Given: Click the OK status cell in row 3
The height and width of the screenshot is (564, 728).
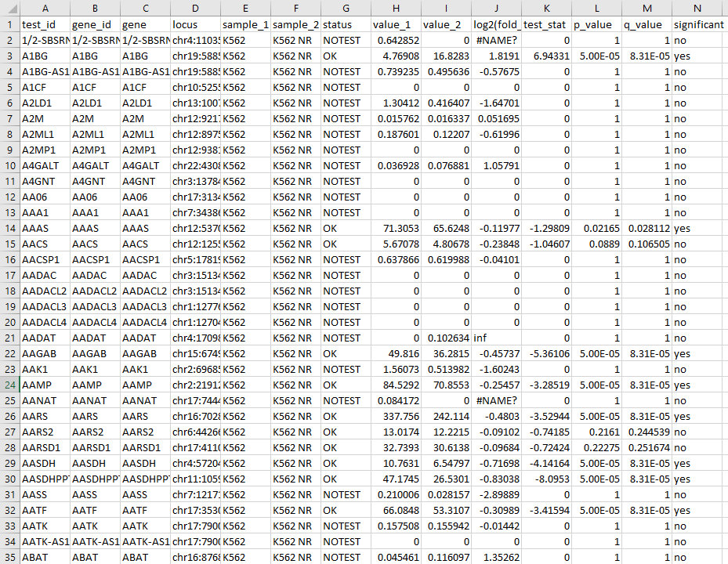Looking at the screenshot, I should (x=344, y=56).
